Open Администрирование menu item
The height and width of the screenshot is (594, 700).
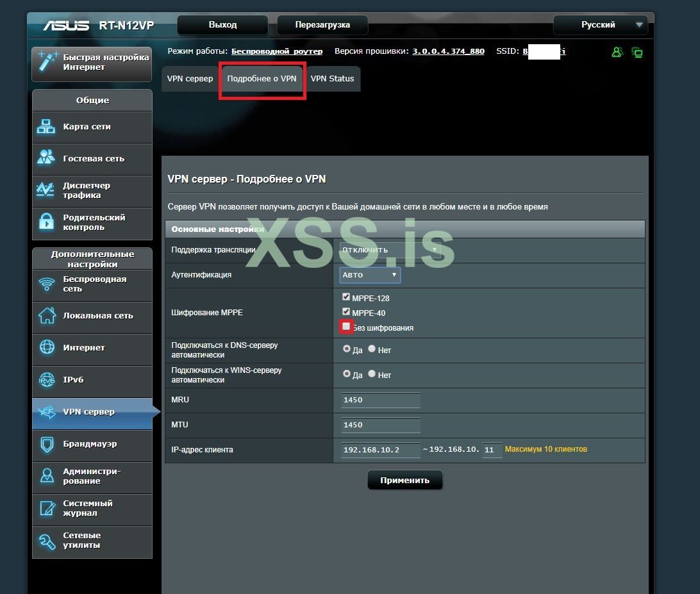point(92,477)
